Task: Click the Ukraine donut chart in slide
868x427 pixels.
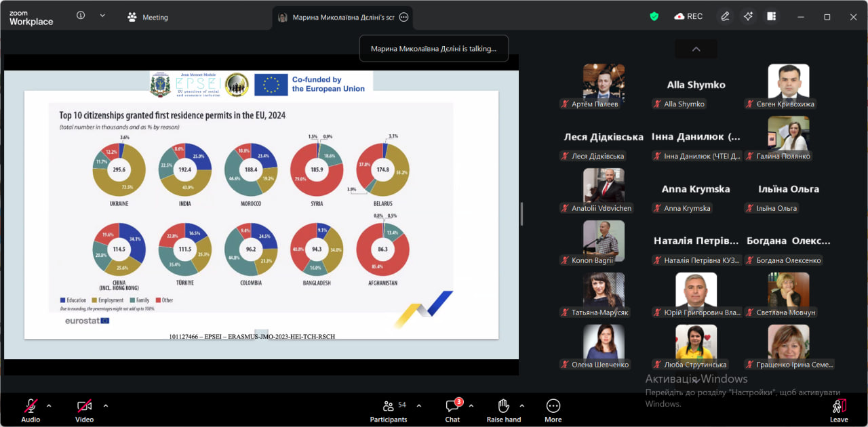Action: pyautogui.click(x=119, y=169)
